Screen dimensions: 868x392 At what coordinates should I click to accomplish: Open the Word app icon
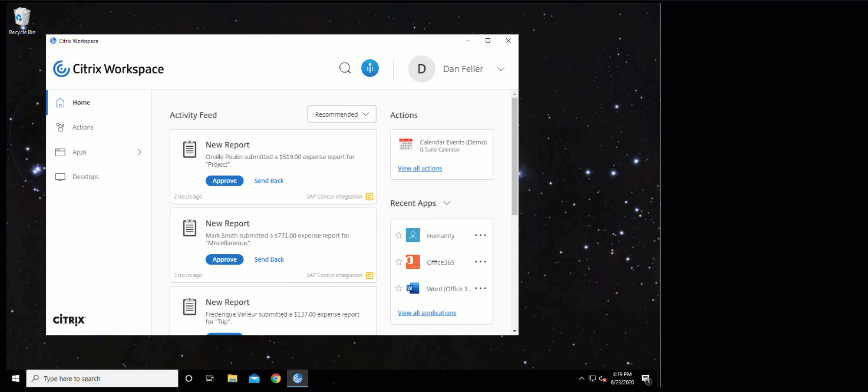coord(413,288)
